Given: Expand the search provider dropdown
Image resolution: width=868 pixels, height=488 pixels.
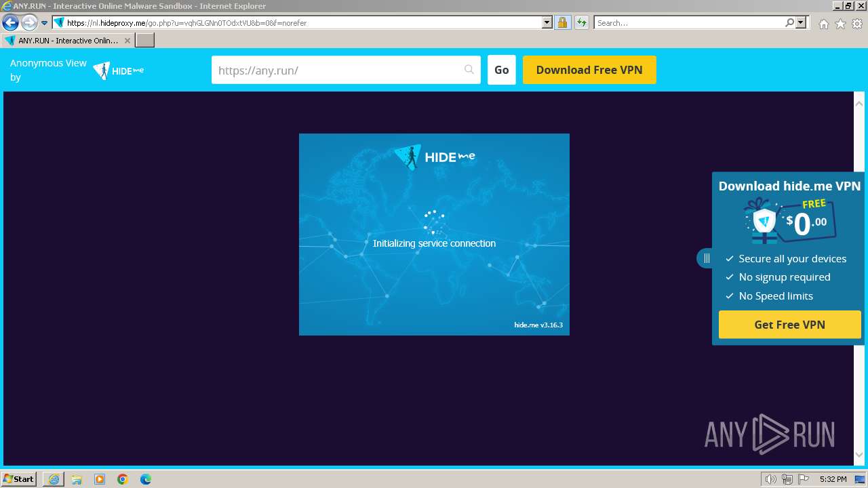Looking at the screenshot, I should click(801, 22).
